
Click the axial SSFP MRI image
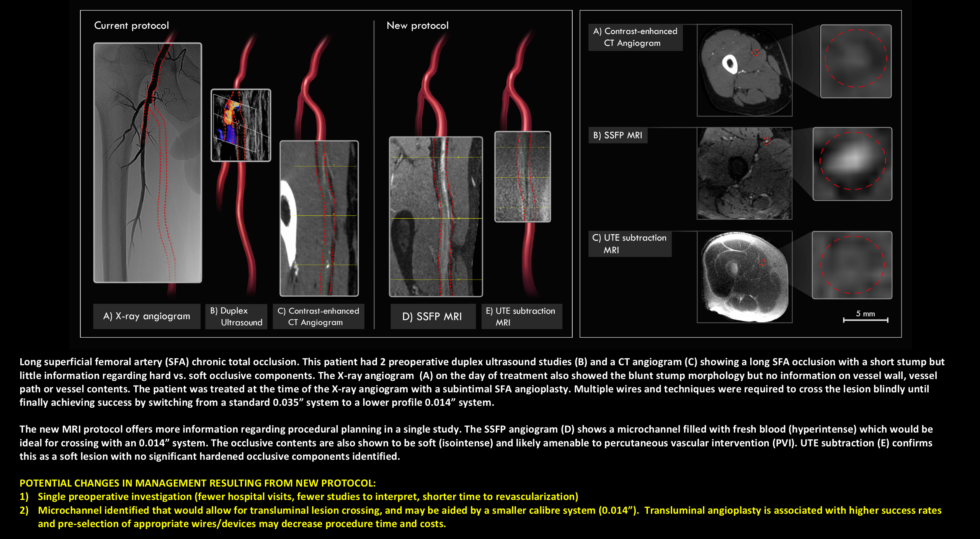745,173
